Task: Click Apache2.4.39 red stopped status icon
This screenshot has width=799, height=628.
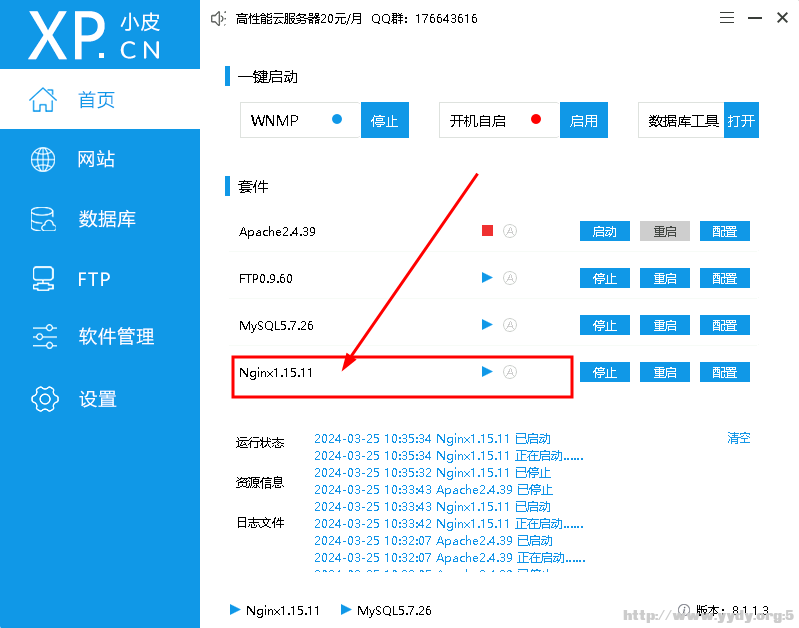Action: (487, 231)
